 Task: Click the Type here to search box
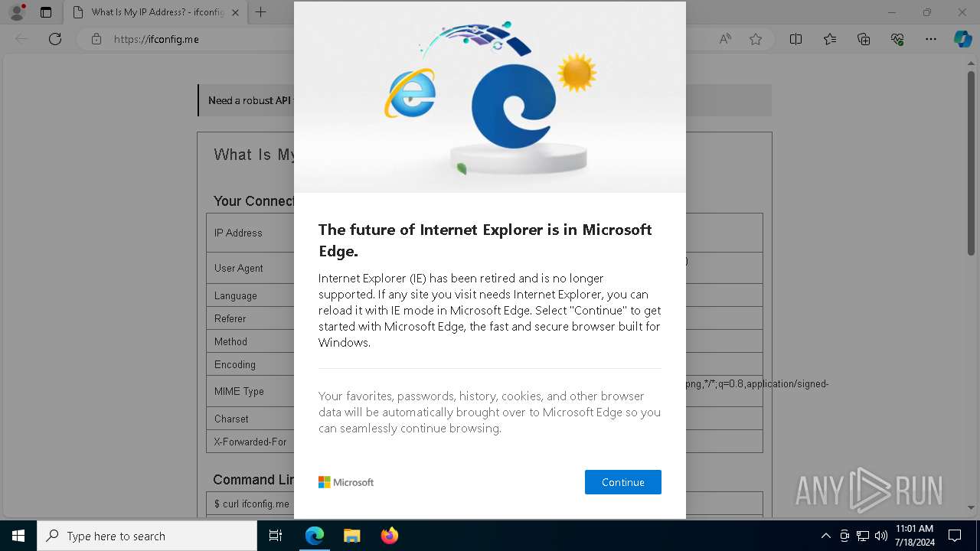tap(147, 536)
